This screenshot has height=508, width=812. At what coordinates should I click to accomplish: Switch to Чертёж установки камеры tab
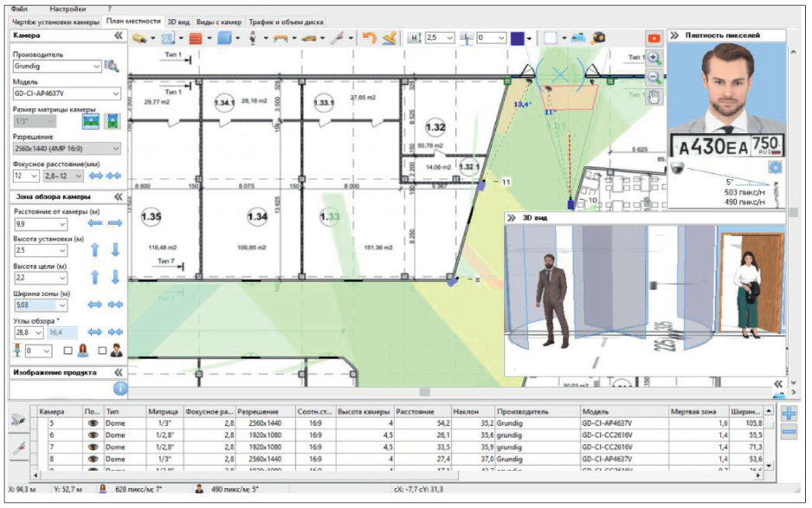(x=55, y=23)
